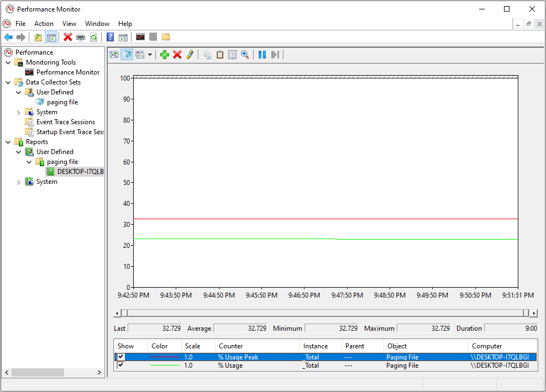Collapse the Data Collector Sets node
Screen dimensions: 546x392
point(8,82)
